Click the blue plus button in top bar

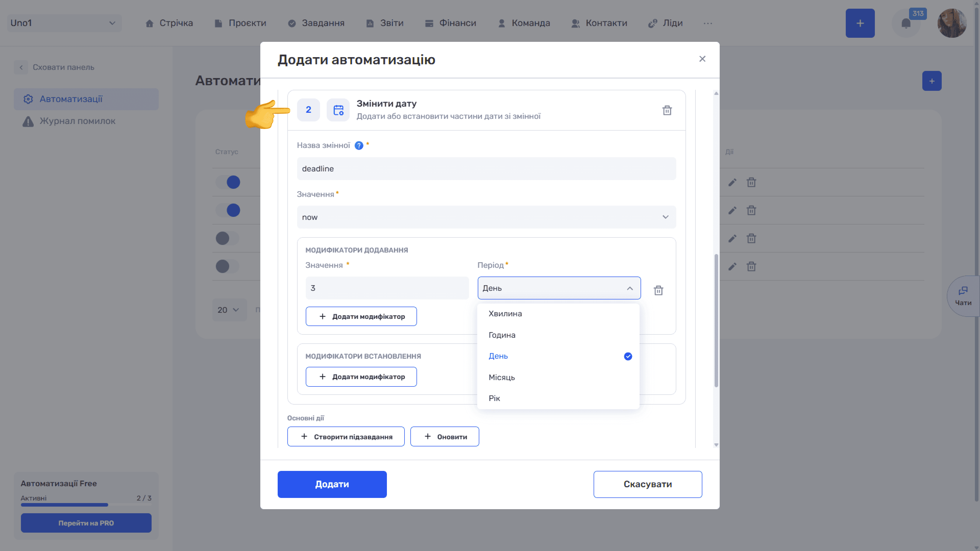[860, 23]
